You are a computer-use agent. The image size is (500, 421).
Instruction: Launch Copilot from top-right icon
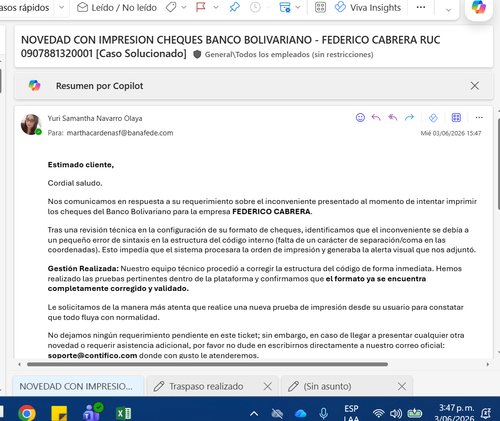(x=479, y=7)
